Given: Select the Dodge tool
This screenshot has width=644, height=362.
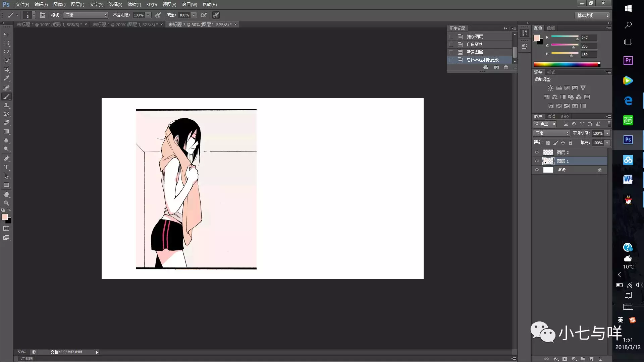Looking at the screenshot, I should [x=6, y=149].
